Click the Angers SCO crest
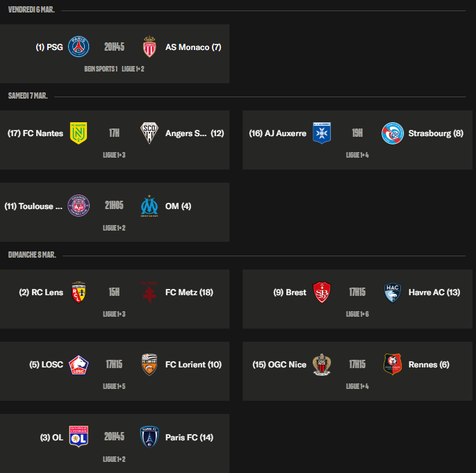476x473 pixels. click(149, 133)
